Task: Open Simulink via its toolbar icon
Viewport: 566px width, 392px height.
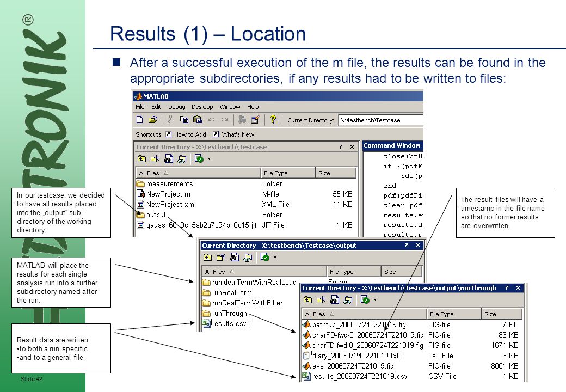Action: click(x=242, y=120)
